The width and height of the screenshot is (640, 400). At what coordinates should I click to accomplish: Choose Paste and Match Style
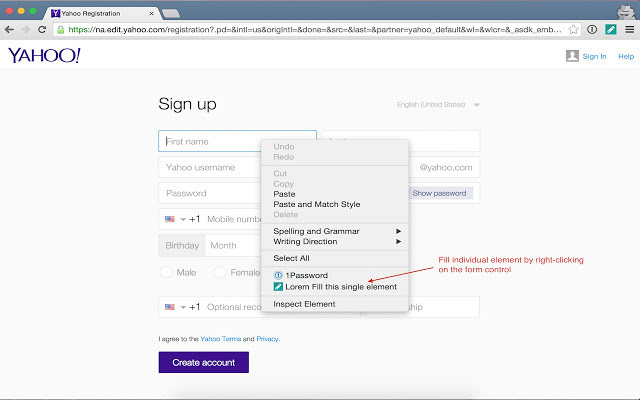click(335, 204)
